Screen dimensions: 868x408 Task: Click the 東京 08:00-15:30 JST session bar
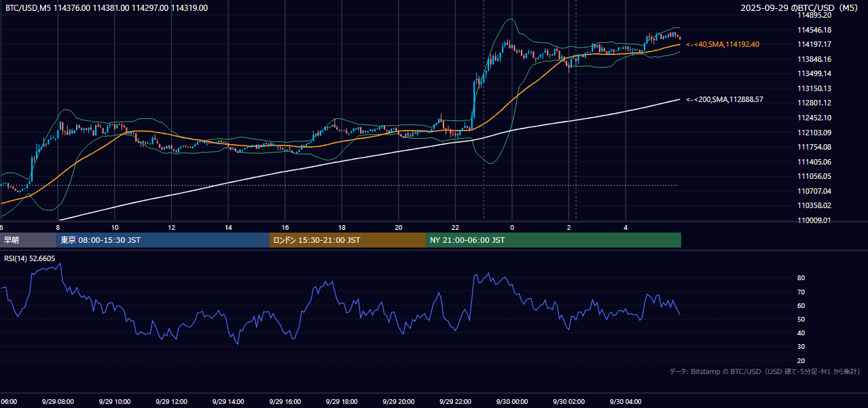click(x=164, y=240)
